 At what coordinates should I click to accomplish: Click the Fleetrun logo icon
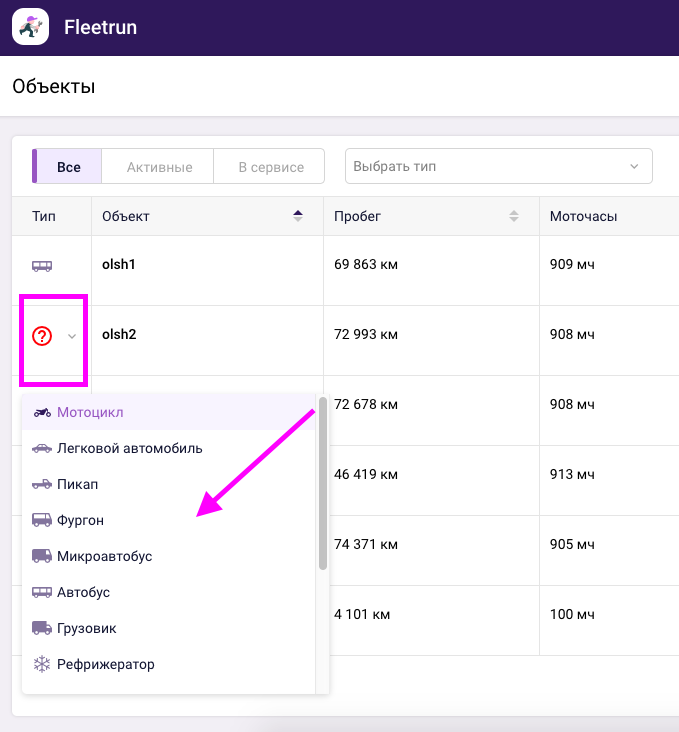tap(31, 27)
